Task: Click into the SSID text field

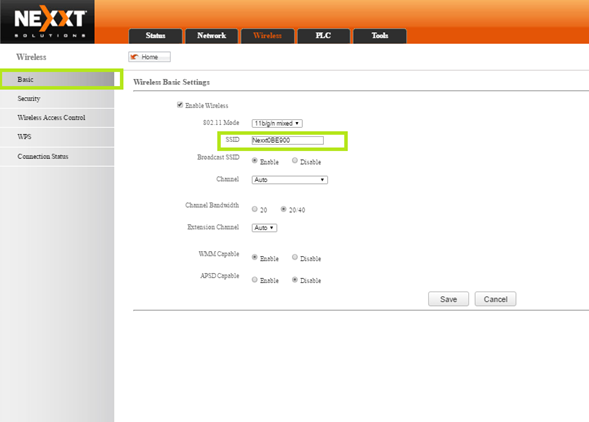Action: click(x=287, y=140)
